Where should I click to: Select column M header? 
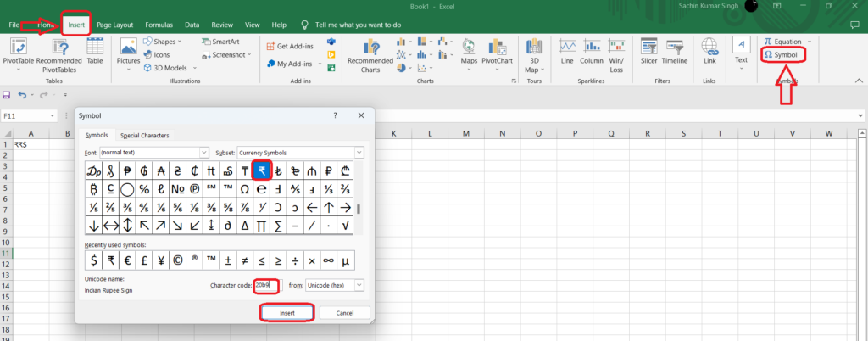pyautogui.click(x=465, y=133)
